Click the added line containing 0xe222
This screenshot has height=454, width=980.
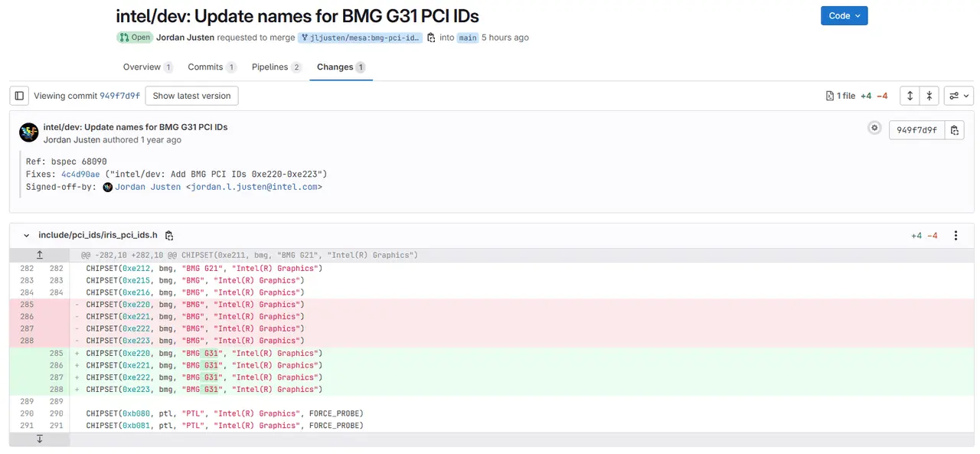pos(521,377)
